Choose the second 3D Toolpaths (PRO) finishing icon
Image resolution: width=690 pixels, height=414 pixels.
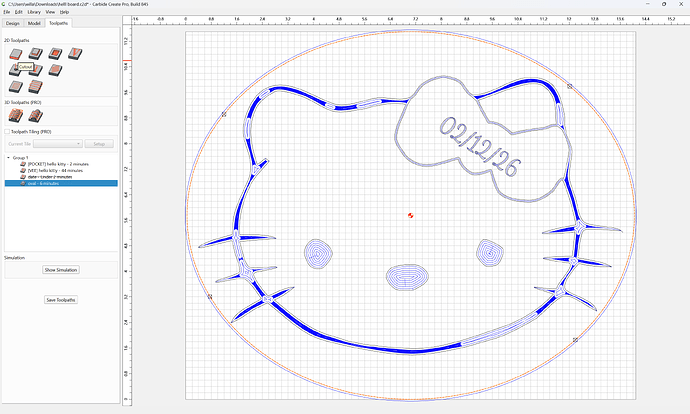[36, 116]
